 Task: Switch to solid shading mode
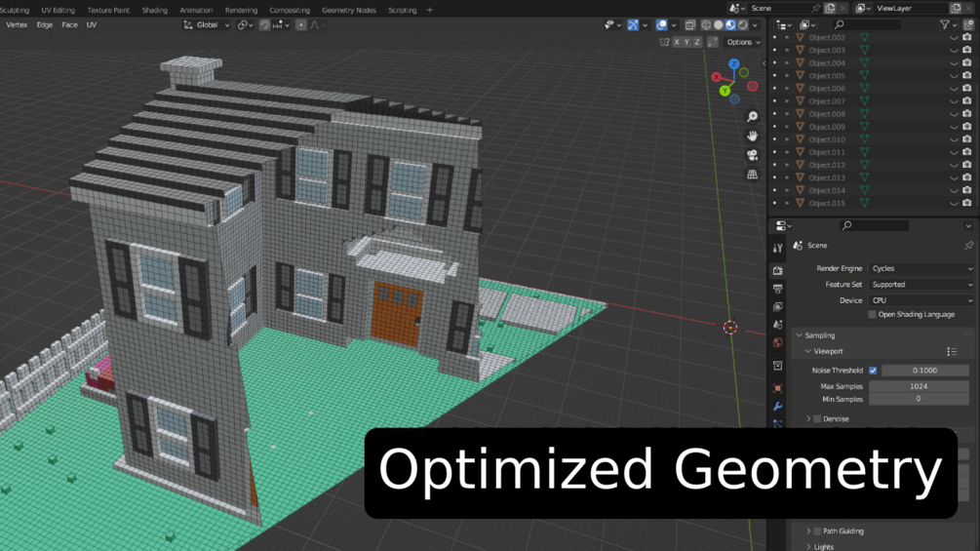click(x=718, y=25)
